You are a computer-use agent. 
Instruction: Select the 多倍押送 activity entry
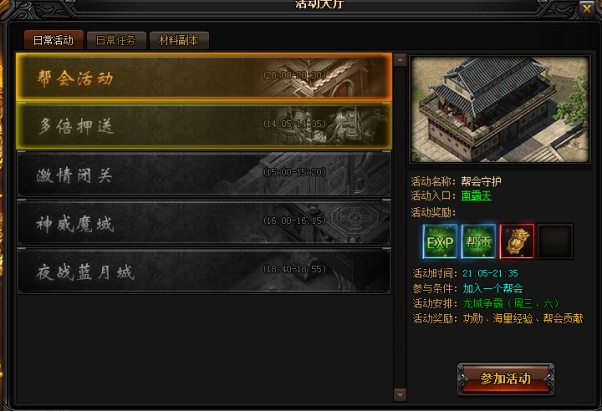204,126
